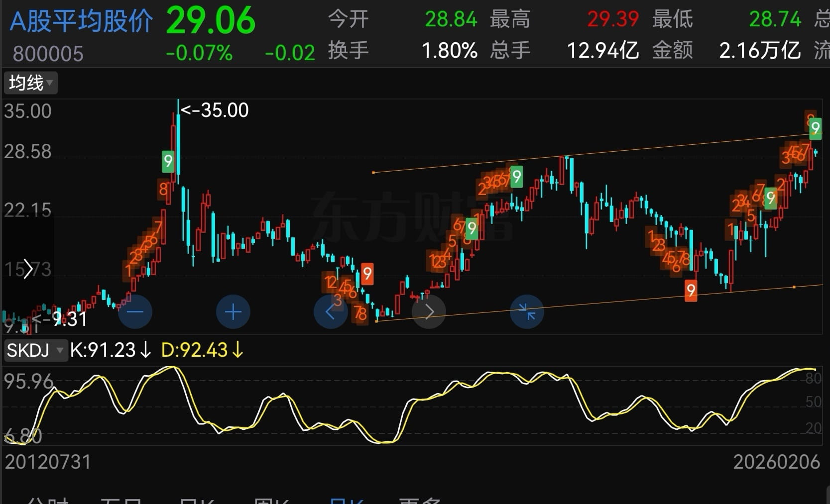830x504 pixels.
Task: Zoom out the chart with minus button
Action: coord(135,312)
